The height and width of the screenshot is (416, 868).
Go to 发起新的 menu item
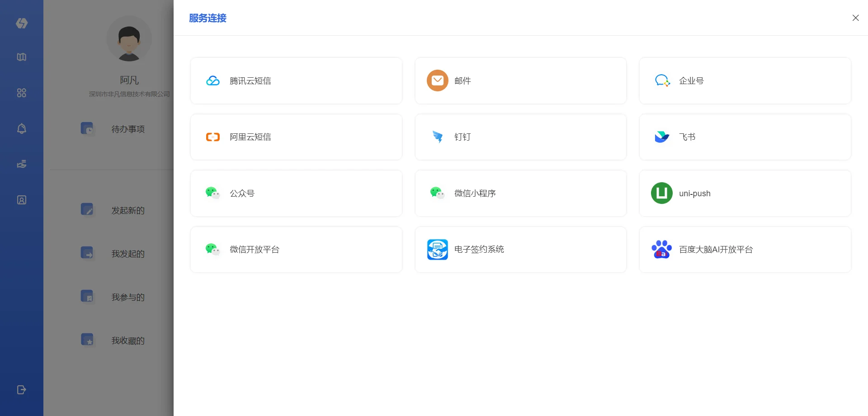[128, 211]
